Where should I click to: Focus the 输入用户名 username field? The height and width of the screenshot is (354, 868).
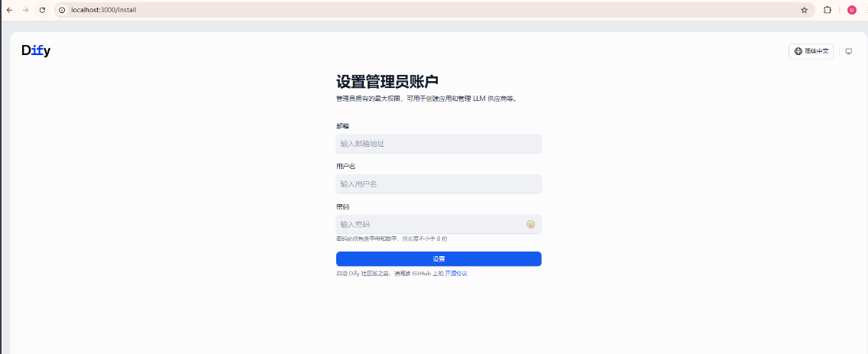coord(439,184)
